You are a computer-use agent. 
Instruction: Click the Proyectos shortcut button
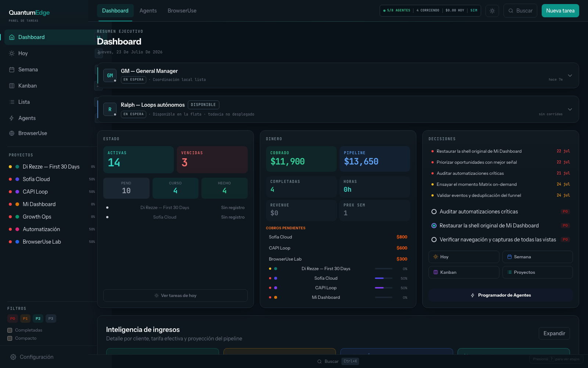(538, 272)
